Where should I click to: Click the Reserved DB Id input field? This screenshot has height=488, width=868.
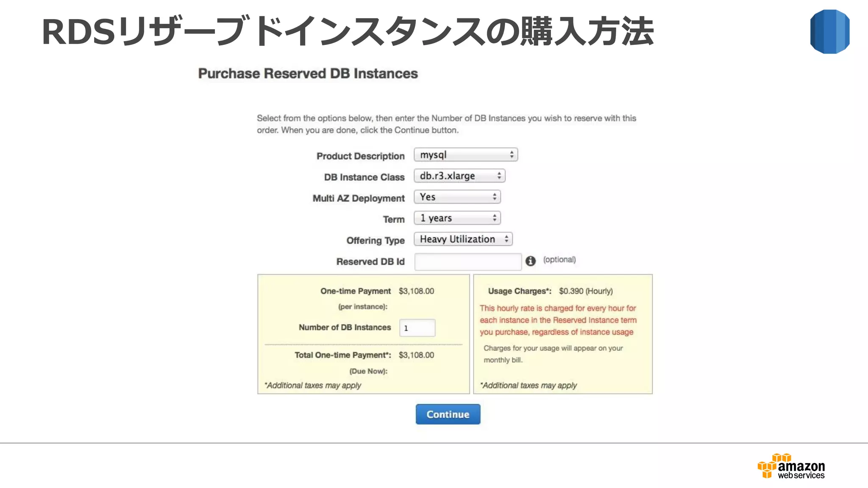(x=468, y=262)
